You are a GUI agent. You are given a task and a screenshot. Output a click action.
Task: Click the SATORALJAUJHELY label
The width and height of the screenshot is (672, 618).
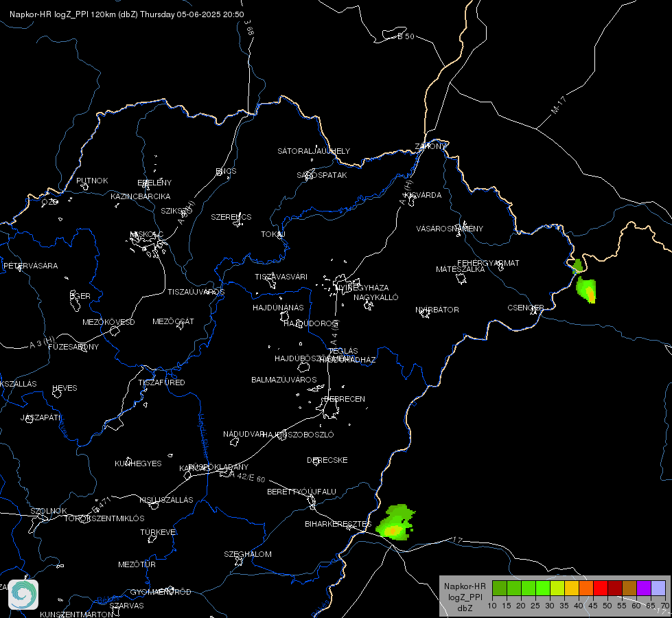[x=314, y=151]
